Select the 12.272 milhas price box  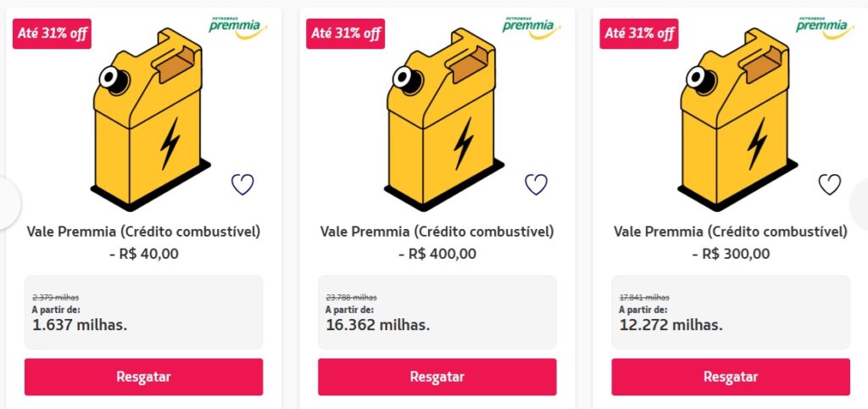click(731, 312)
